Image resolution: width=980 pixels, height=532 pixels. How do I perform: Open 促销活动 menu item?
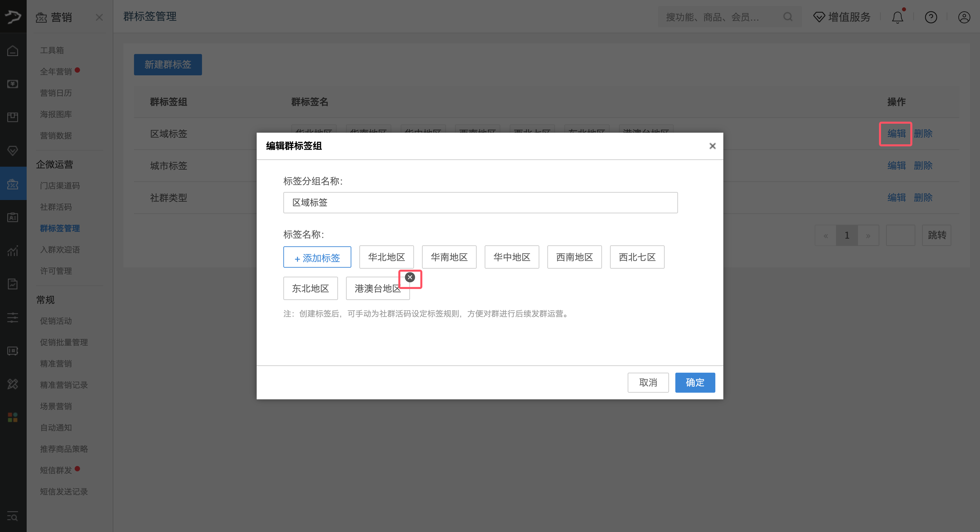(56, 321)
